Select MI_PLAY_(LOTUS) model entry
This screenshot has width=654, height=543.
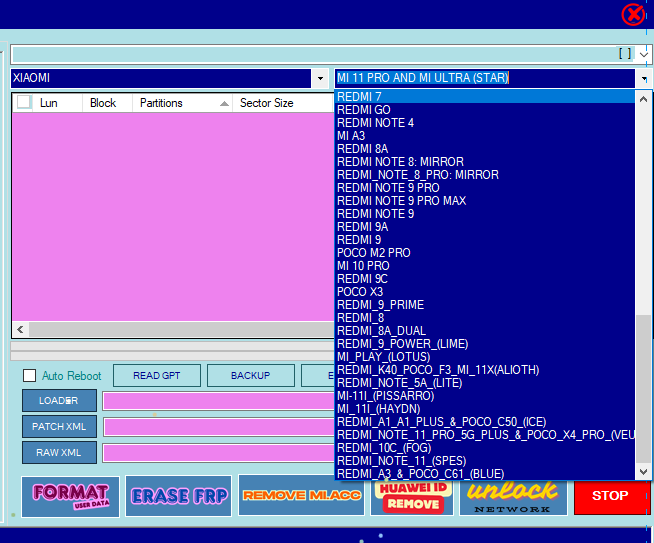[x=384, y=357]
